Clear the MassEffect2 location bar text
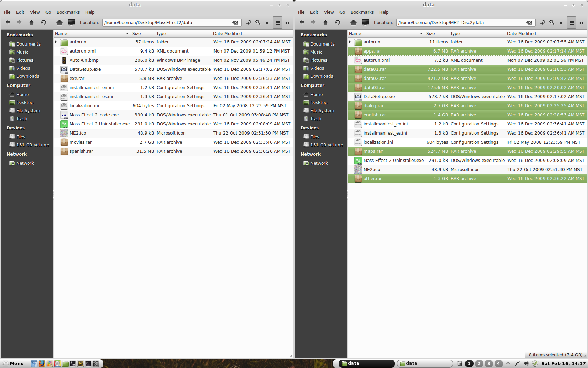 pyautogui.click(x=235, y=22)
